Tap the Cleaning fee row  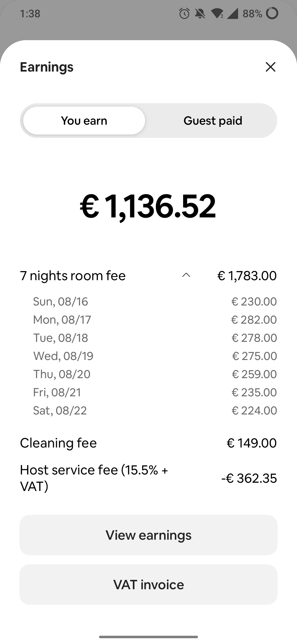(148, 443)
